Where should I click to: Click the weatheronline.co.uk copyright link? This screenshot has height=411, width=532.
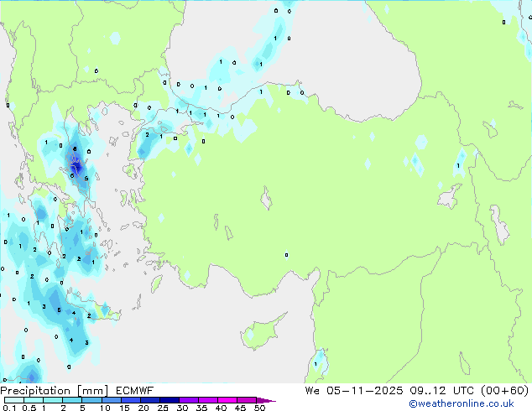coord(461,403)
